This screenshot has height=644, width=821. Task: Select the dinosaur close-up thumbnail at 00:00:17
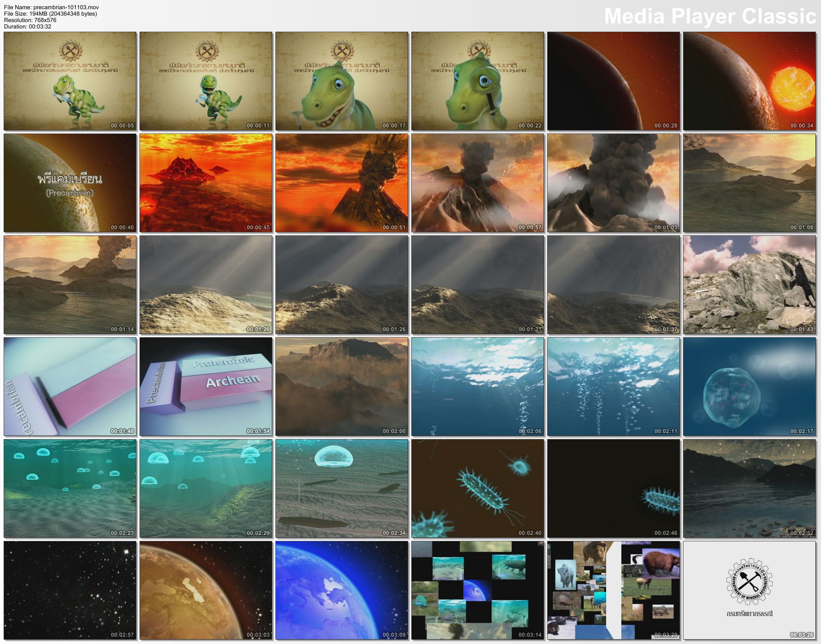(342, 81)
